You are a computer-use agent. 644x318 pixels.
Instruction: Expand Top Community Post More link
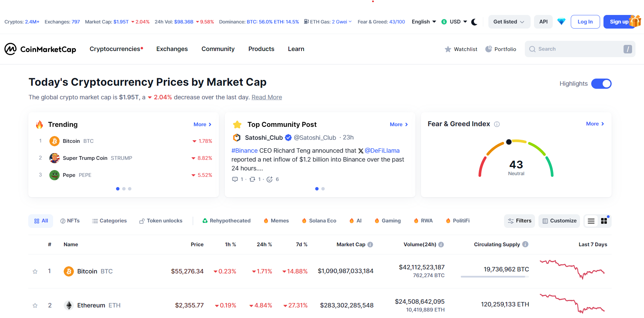point(399,124)
